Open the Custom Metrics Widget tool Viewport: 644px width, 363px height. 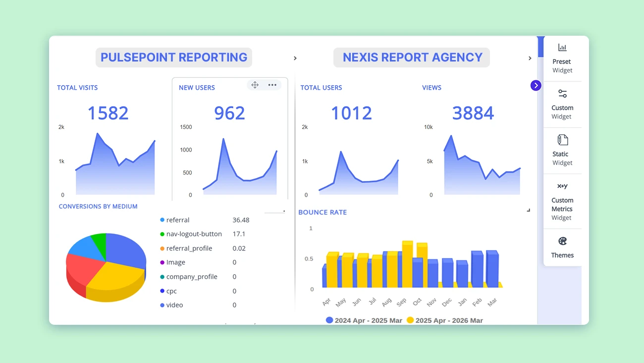pyautogui.click(x=562, y=197)
